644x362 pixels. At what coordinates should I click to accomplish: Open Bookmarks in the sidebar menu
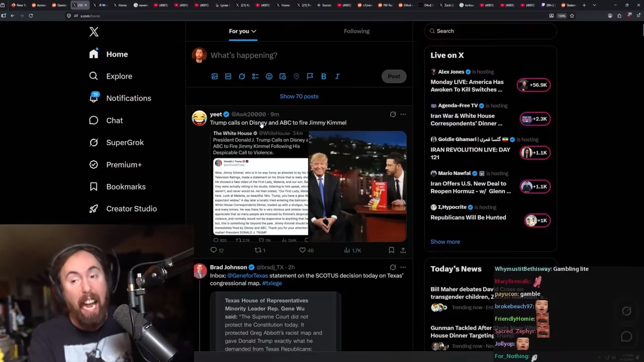pos(125,187)
